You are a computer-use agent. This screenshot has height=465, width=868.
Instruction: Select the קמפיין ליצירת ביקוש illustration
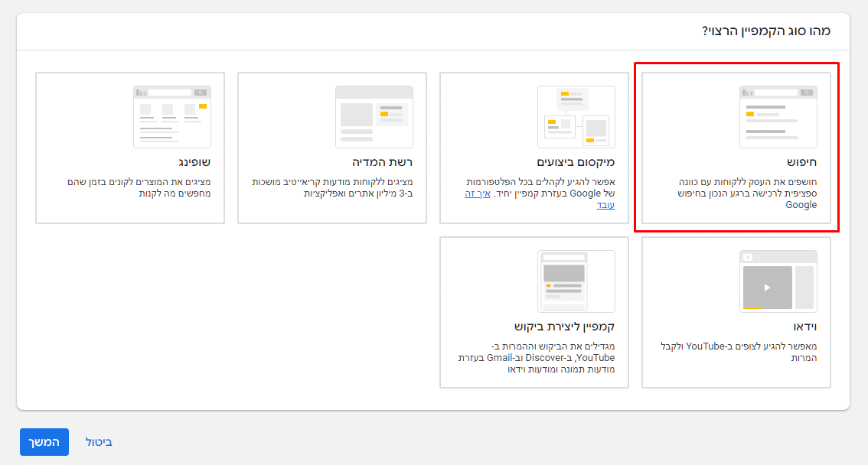click(576, 281)
